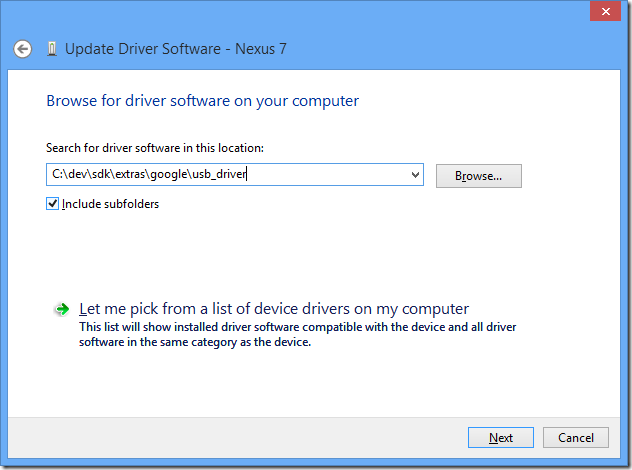Click the Browse for driver software heading
632x470 pixels.
pyautogui.click(x=202, y=101)
